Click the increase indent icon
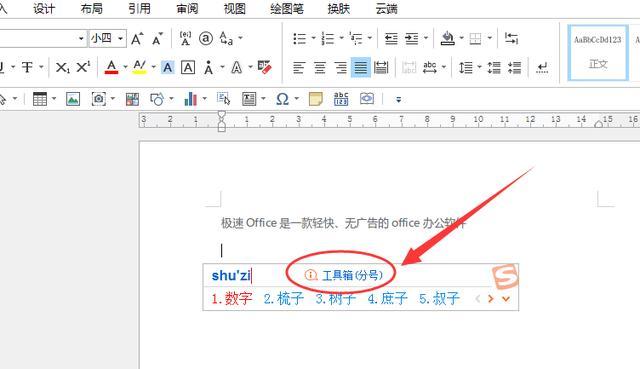Image resolution: width=640 pixels, height=369 pixels. pyautogui.click(x=411, y=39)
